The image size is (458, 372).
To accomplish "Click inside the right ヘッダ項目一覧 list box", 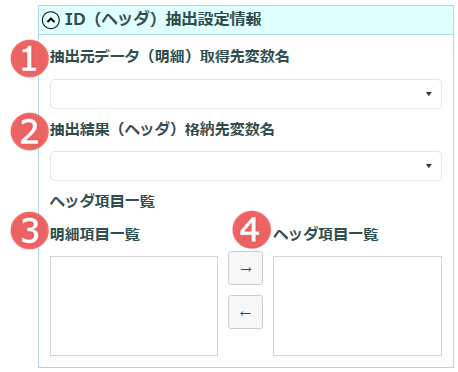I will pos(357,306).
